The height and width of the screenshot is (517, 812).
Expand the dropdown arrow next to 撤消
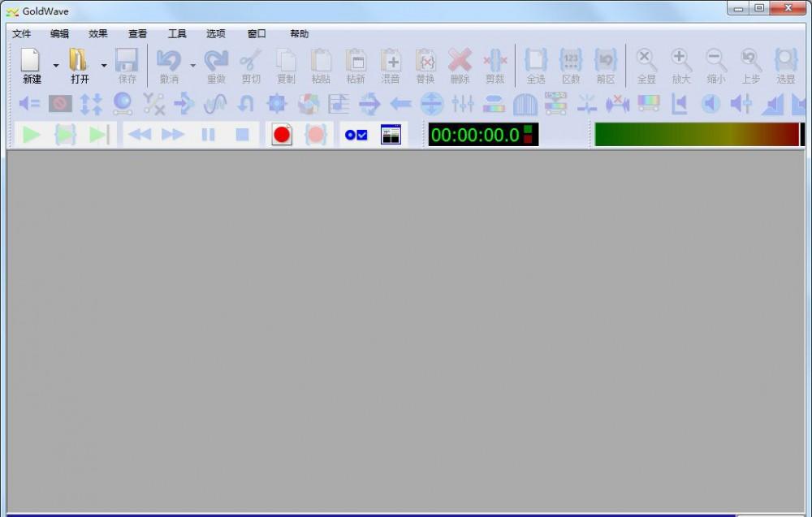pyautogui.click(x=192, y=66)
